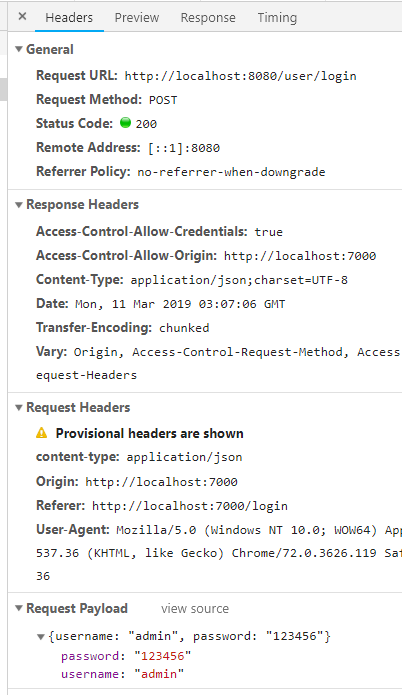
Task: Click the Access-Control-Allow-Origin header value
Action: pyautogui.click(x=300, y=256)
